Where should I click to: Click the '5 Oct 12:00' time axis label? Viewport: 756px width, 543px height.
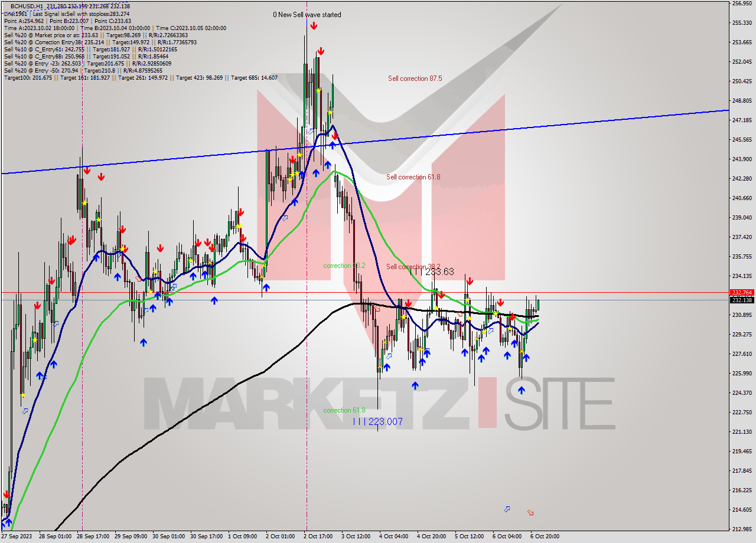(x=469, y=537)
